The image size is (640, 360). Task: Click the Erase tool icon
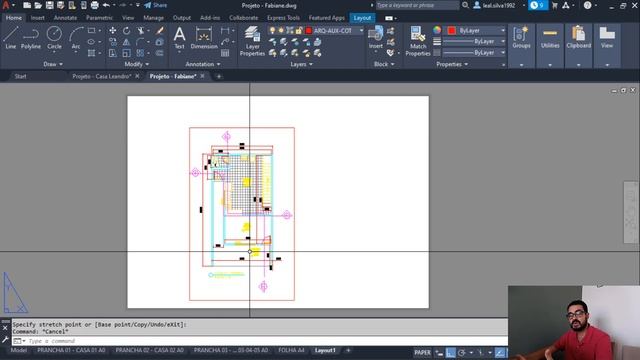point(160,31)
